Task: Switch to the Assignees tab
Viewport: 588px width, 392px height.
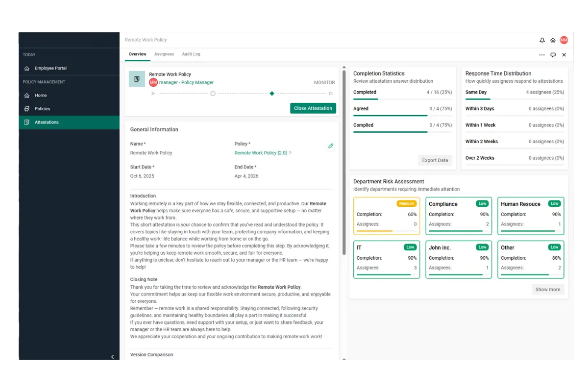Action: tap(164, 54)
